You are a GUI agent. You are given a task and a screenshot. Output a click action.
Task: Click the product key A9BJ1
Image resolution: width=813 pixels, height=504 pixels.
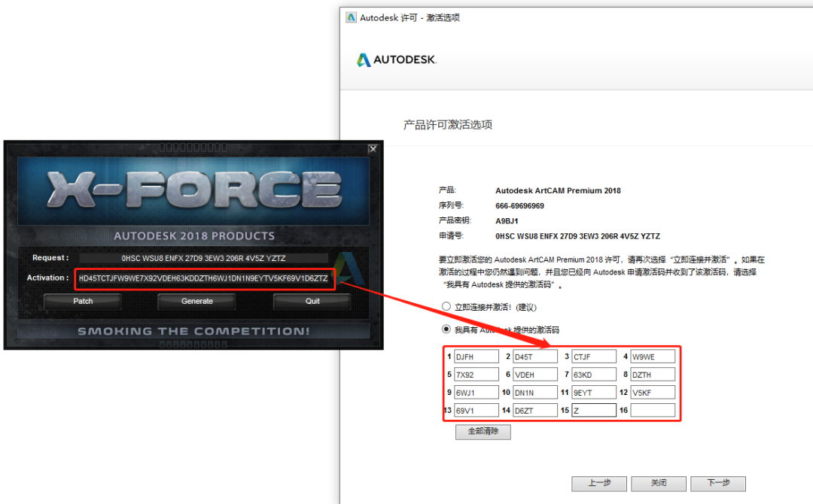click(507, 220)
